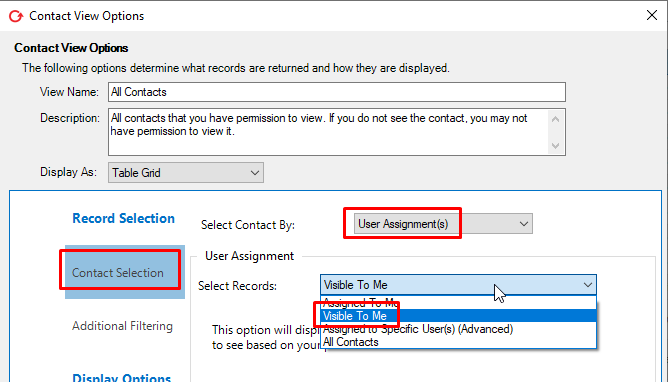The height and width of the screenshot is (382, 668).
Task: Click the red app icon in title bar
Action: (16, 16)
